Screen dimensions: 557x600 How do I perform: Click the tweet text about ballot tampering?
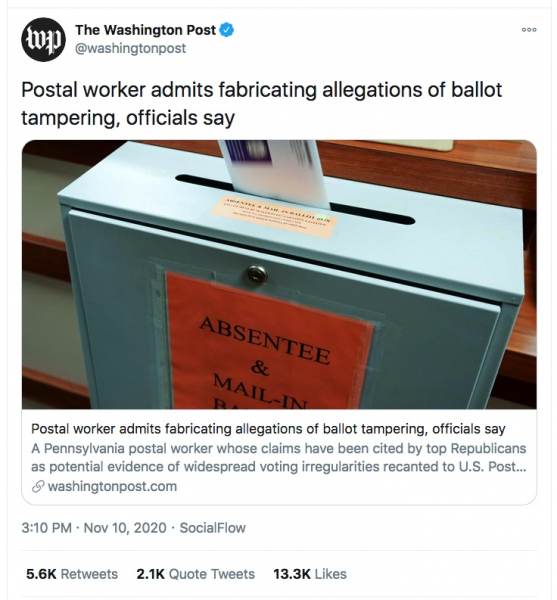coord(262,104)
